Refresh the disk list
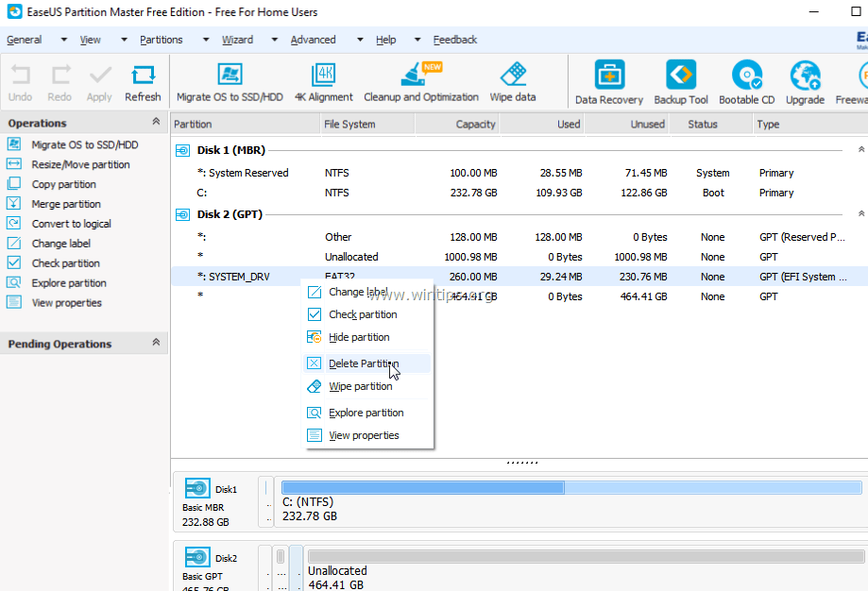 tap(143, 83)
